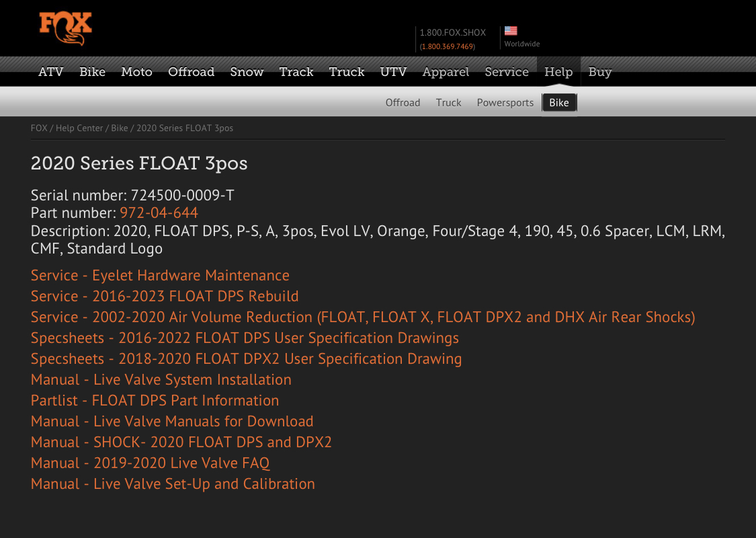Select the active Bike help tab
The height and width of the screenshot is (538, 756).
coord(558,103)
